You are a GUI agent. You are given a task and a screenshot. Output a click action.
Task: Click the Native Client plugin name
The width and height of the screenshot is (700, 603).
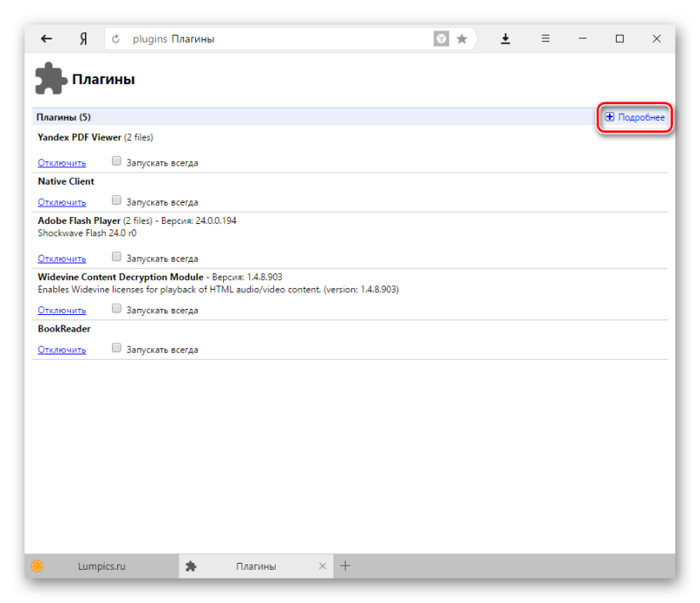tap(66, 181)
